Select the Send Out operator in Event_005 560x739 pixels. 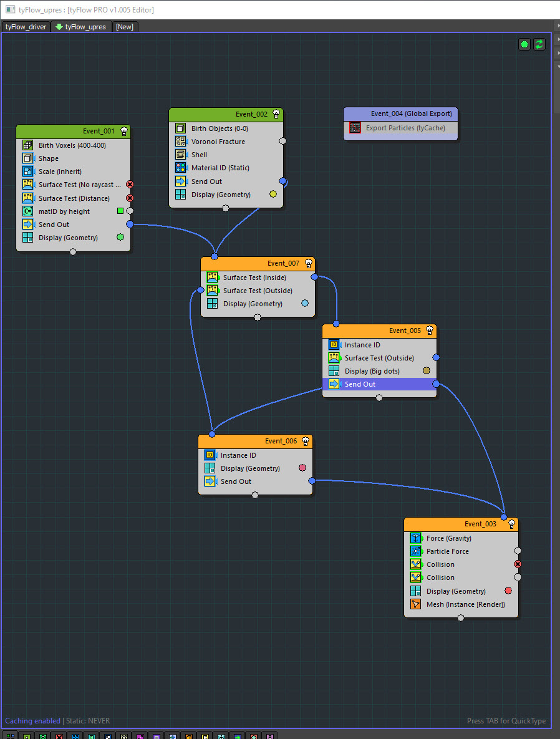point(360,384)
